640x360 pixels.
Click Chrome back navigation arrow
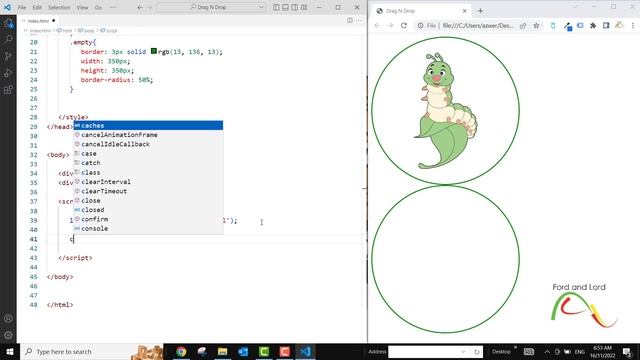377,25
